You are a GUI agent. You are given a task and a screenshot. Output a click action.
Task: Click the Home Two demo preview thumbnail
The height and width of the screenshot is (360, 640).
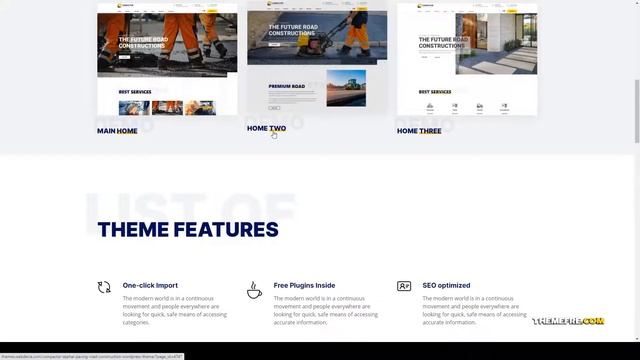(317, 57)
